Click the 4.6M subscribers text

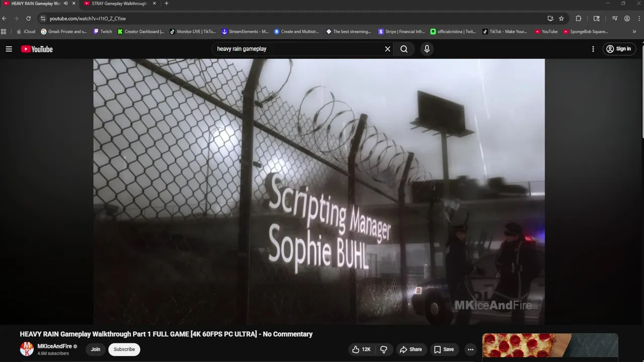click(x=53, y=353)
